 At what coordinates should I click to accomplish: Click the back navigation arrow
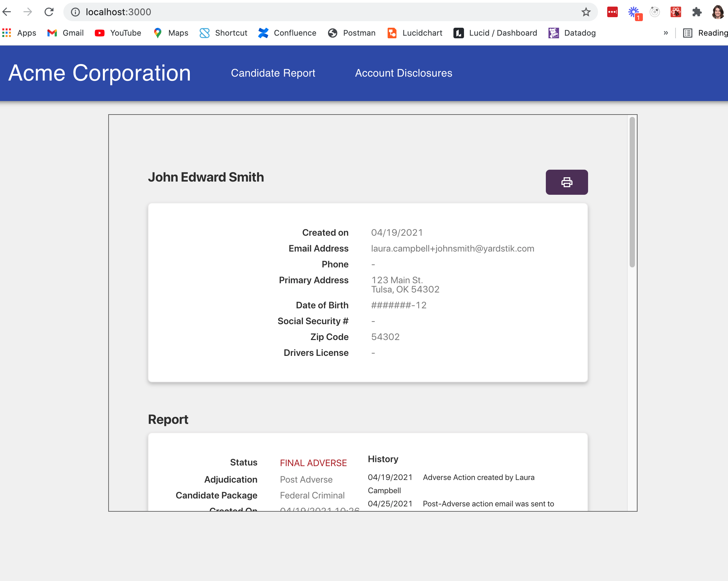point(7,12)
